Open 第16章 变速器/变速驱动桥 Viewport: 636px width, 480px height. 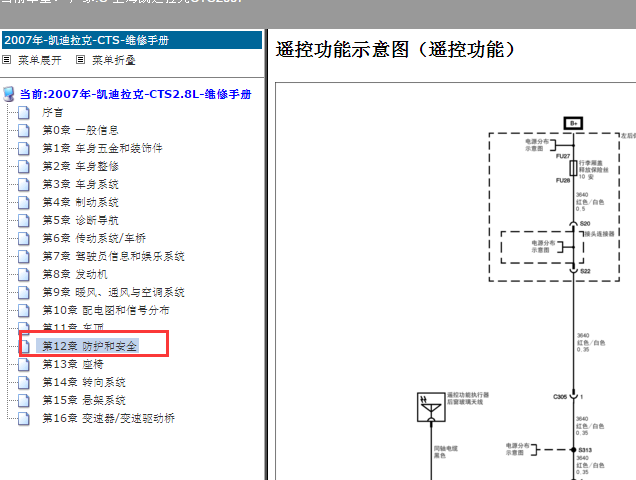[x=108, y=418]
